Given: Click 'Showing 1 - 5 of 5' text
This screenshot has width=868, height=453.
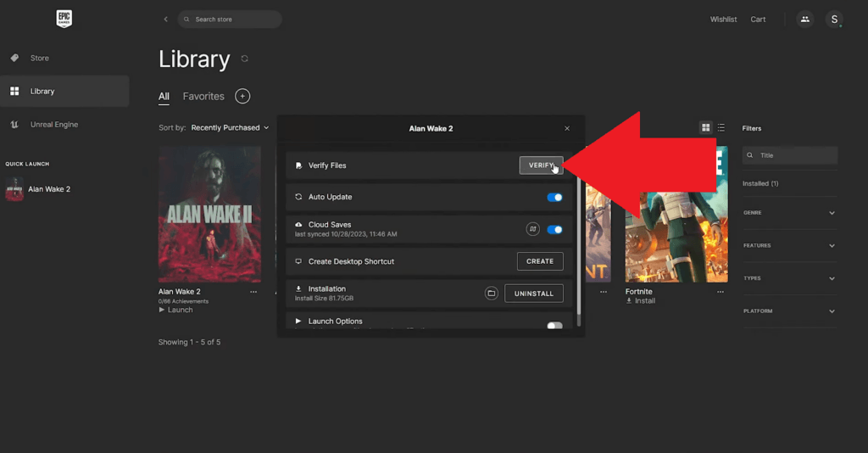Looking at the screenshot, I should tap(189, 342).
